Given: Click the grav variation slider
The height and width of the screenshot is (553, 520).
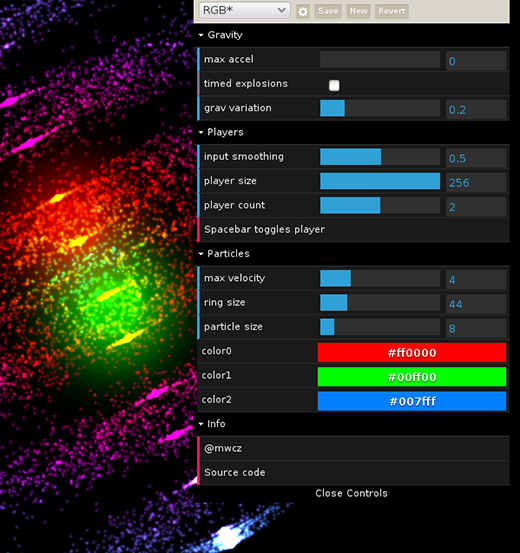Looking at the screenshot, I should pyautogui.click(x=380, y=108).
